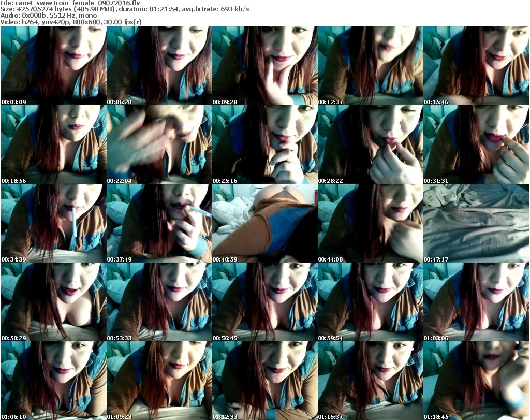Select the frame timestamped 01:09:23
The height and width of the screenshot is (420, 530).
coord(159,381)
